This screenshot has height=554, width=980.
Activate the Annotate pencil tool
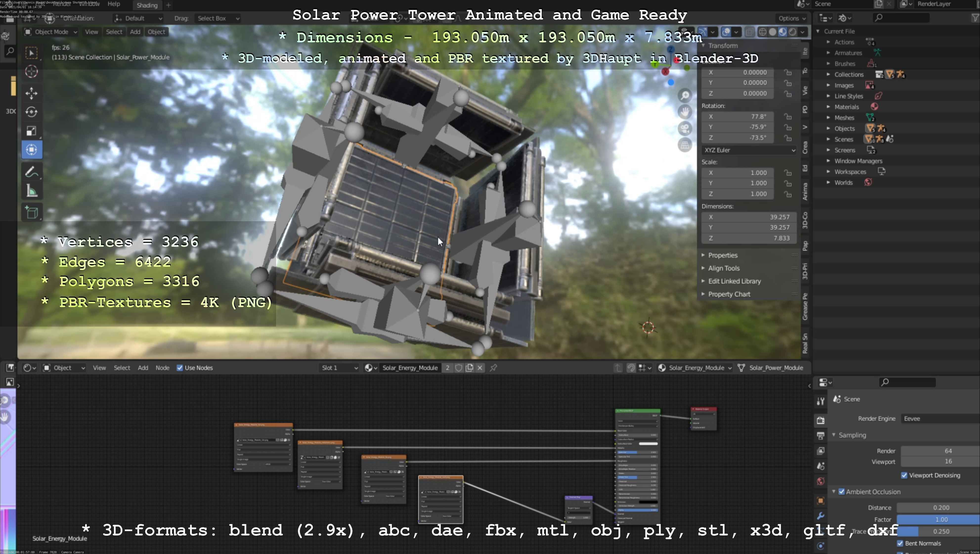[32, 172]
